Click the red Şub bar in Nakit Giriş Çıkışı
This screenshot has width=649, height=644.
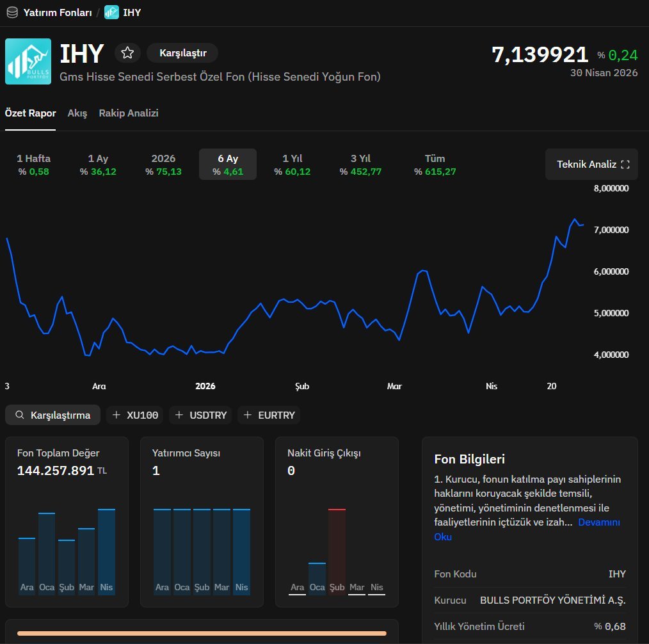pyautogui.click(x=337, y=552)
